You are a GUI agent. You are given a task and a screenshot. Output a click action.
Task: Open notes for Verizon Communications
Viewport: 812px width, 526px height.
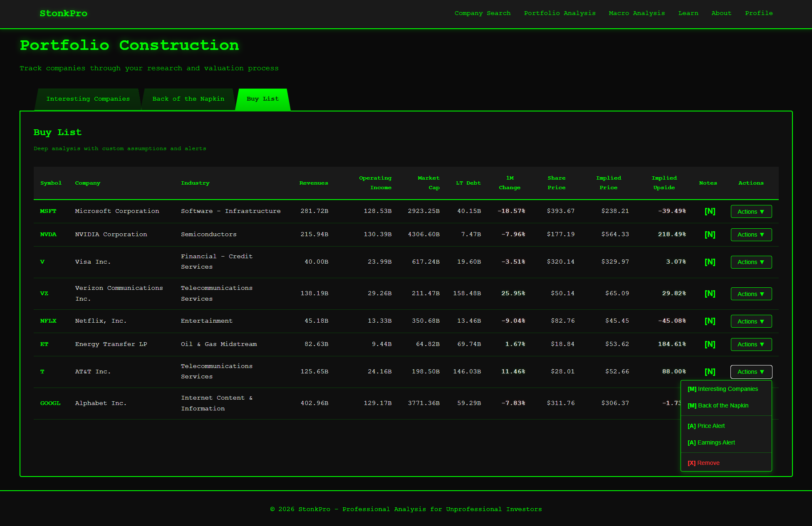click(x=710, y=294)
